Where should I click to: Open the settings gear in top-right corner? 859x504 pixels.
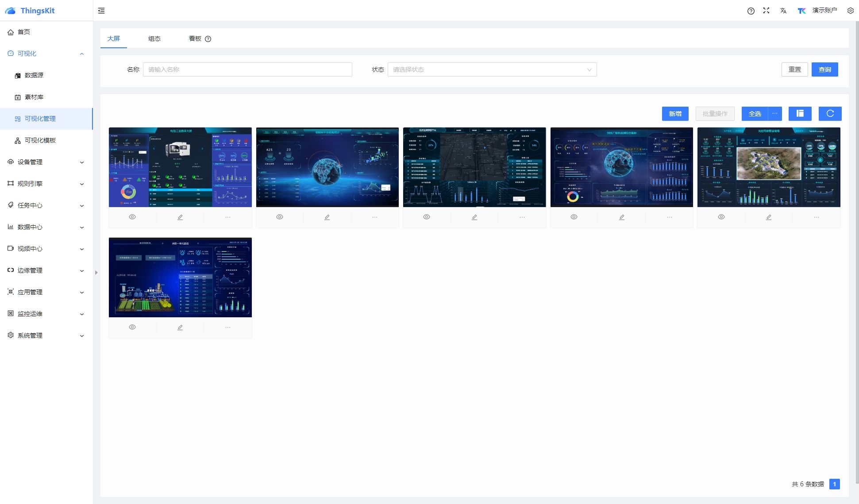click(x=850, y=11)
